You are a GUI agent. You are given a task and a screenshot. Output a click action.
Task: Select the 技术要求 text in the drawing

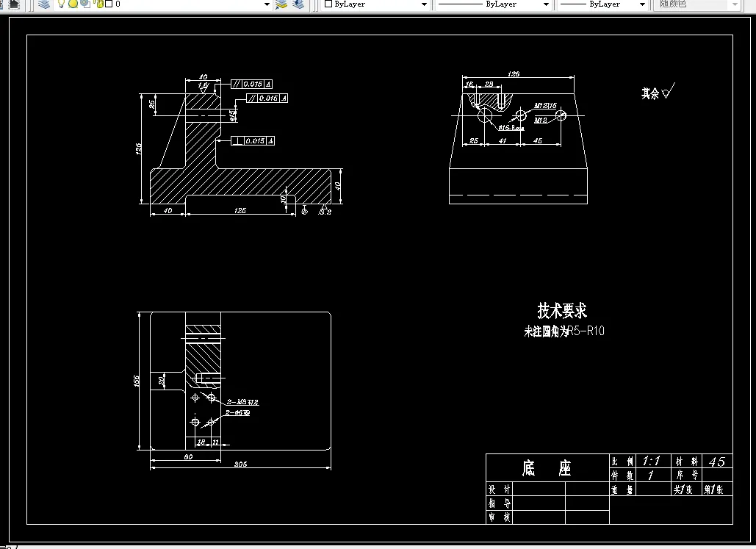pyautogui.click(x=561, y=309)
